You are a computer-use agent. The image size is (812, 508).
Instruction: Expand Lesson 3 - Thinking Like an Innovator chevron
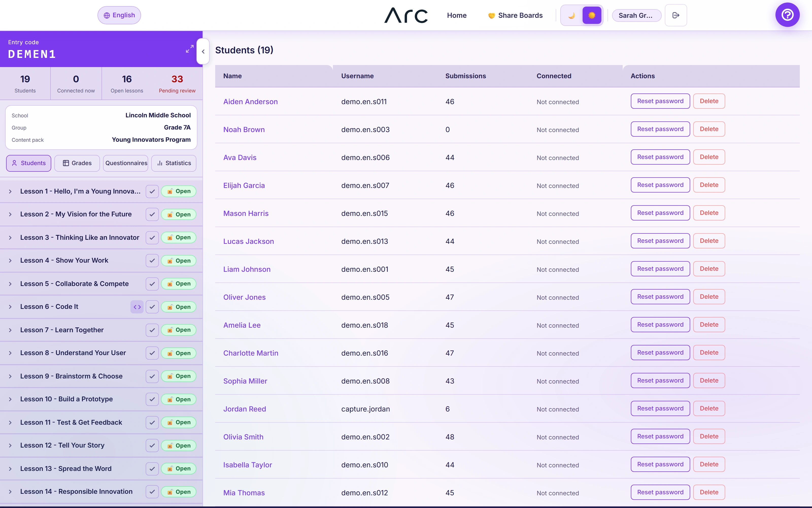(x=10, y=237)
